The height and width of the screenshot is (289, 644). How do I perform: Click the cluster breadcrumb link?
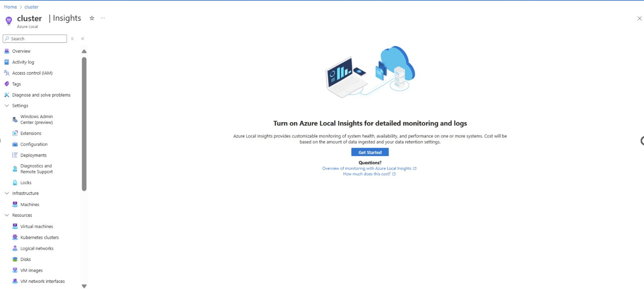point(31,7)
